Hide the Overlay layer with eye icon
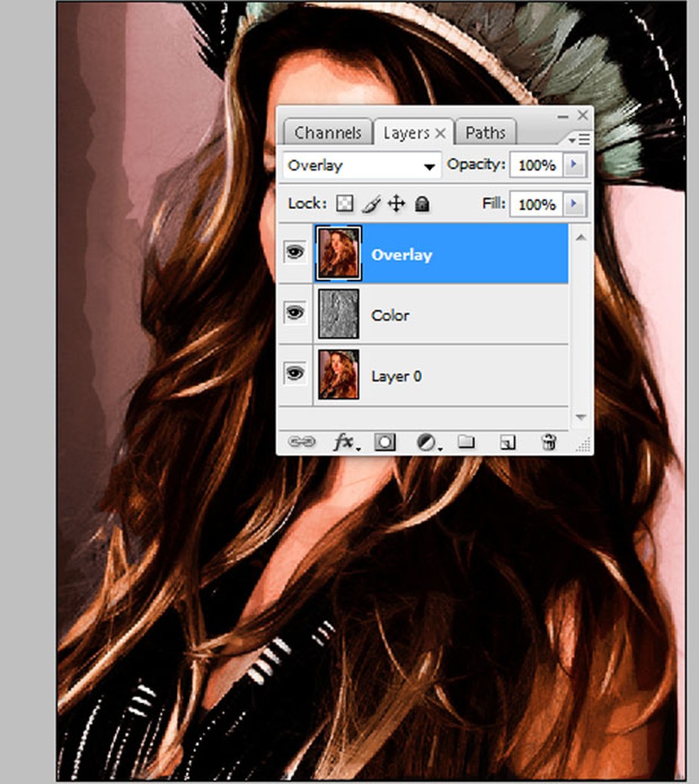 pyautogui.click(x=295, y=252)
